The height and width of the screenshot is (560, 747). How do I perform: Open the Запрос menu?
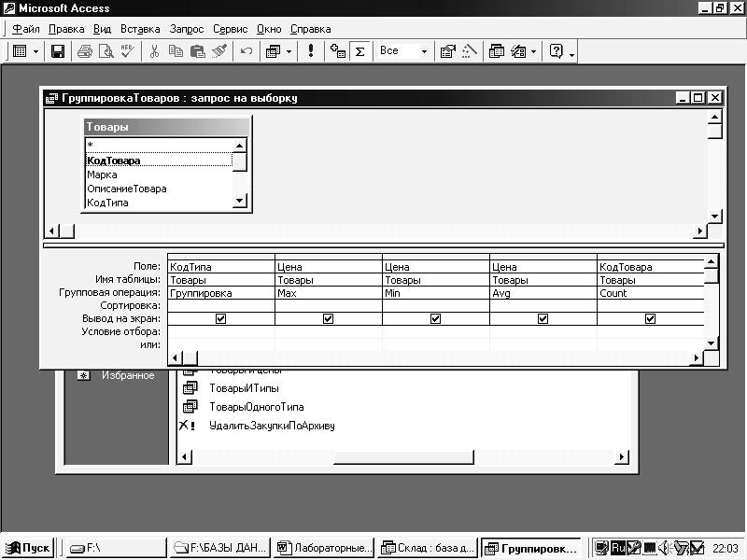(x=186, y=29)
